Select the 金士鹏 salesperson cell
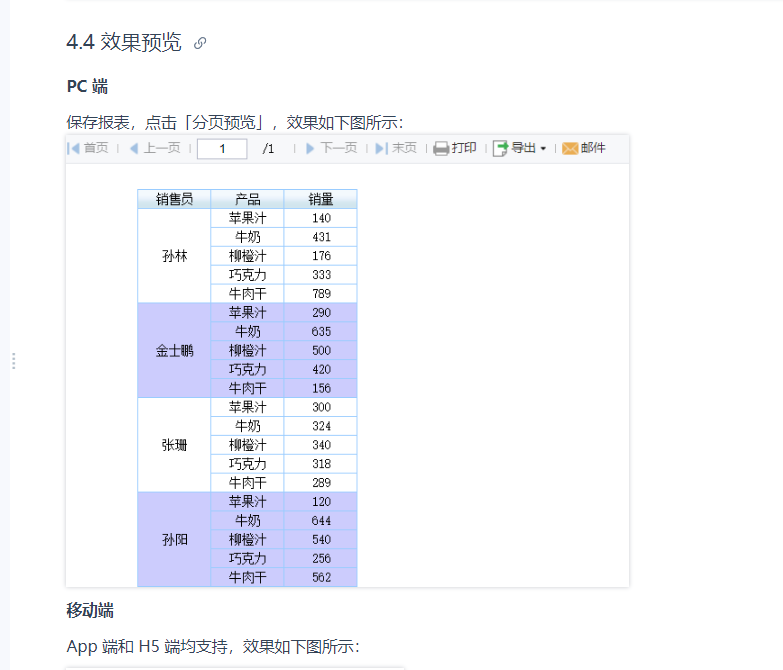The image size is (783, 670). (174, 350)
